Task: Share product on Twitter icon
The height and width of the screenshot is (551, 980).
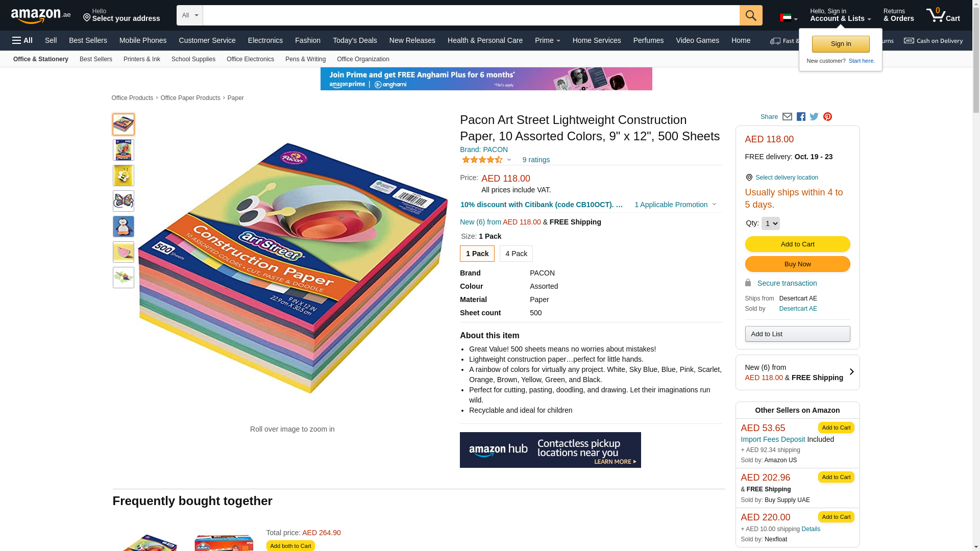Action: [814, 117]
